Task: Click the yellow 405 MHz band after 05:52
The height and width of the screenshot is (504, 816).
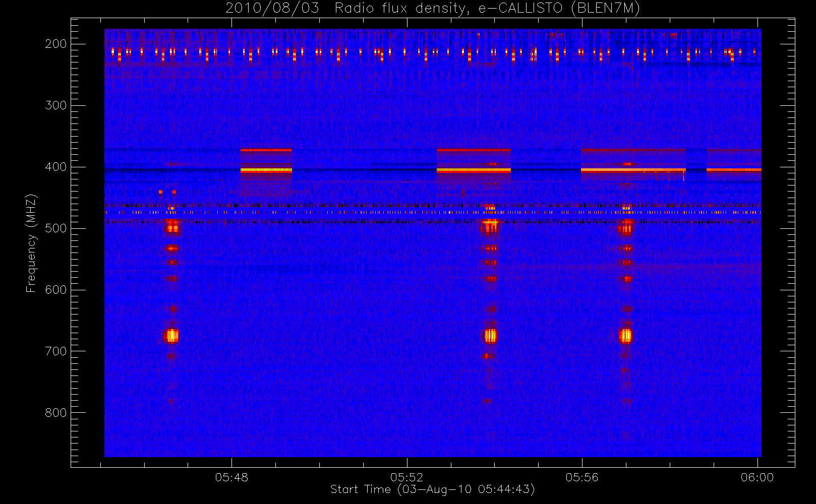Action: tap(474, 170)
